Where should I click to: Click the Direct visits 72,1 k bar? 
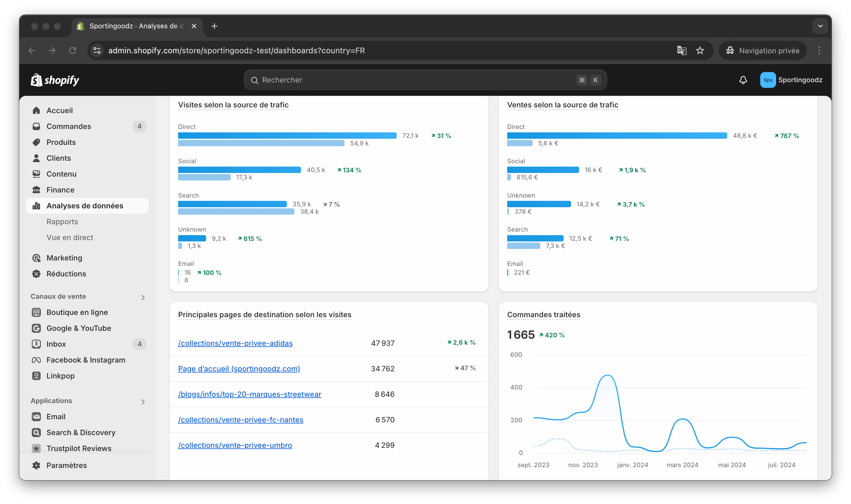[x=287, y=135]
